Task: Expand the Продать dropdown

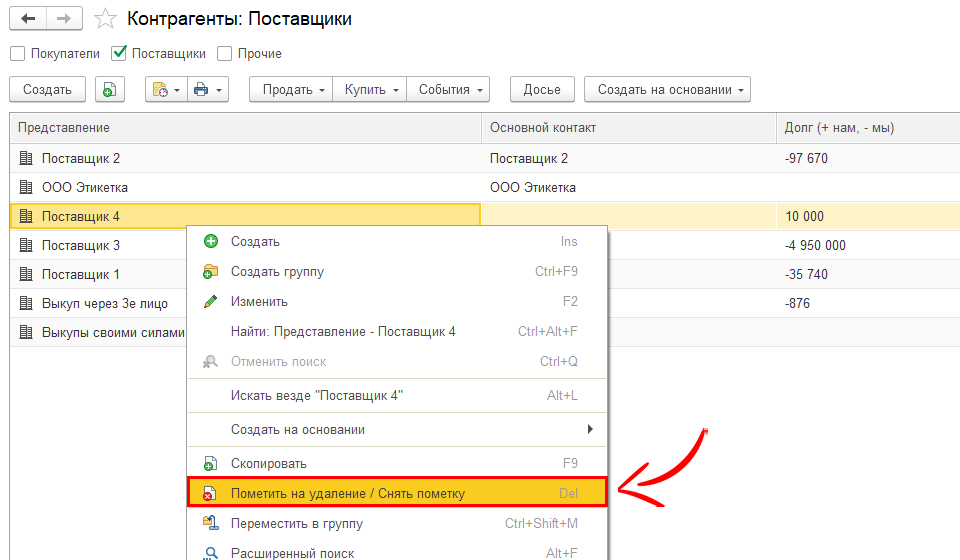Action: click(x=291, y=90)
